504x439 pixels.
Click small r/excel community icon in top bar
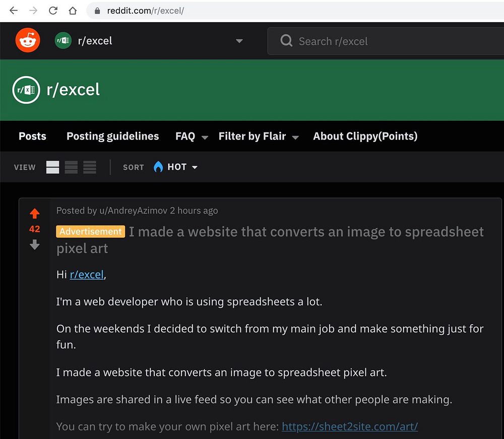tap(63, 40)
